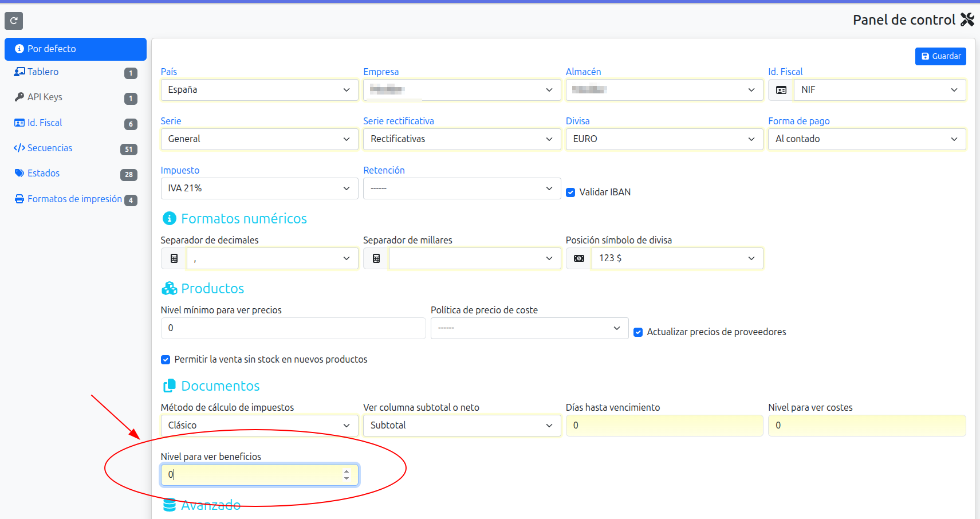
Task: Click the calculator icon for Separador de decimales
Action: coord(174,258)
